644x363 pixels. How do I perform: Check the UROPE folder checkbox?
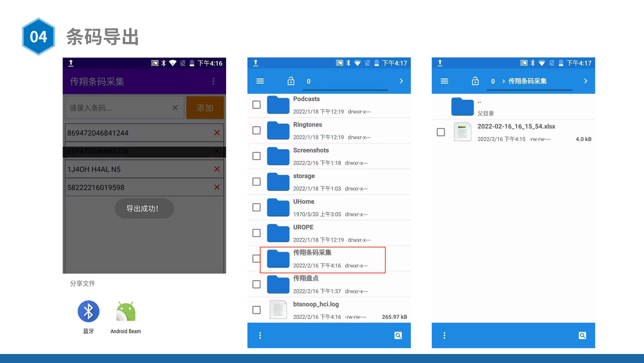point(256,233)
